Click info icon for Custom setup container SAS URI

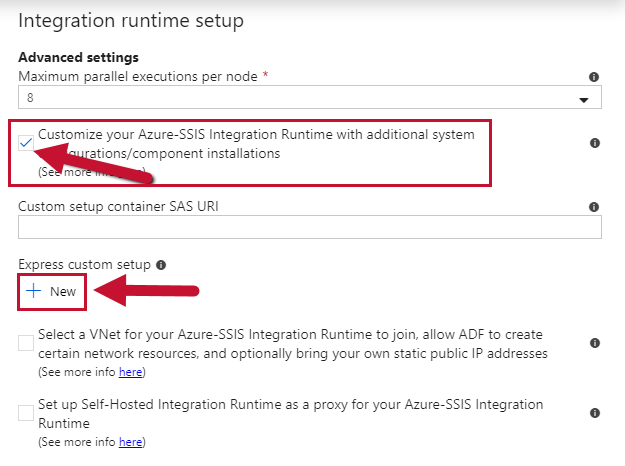[x=594, y=207]
